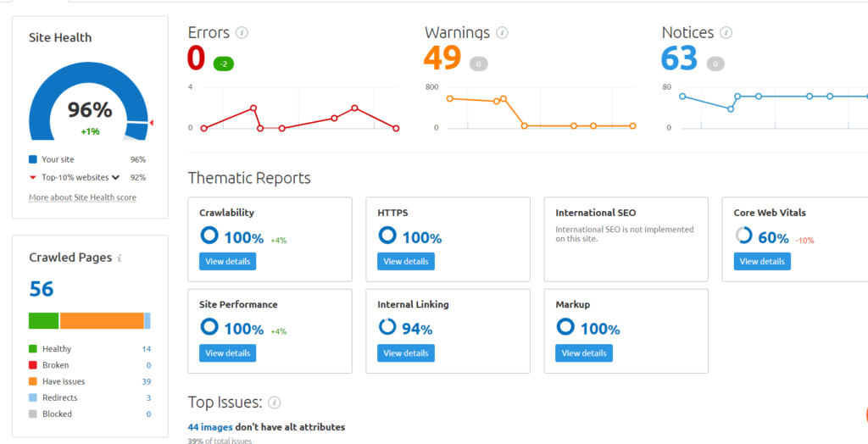The image size is (868, 444).
Task: View details for Core Web Vitals
Action: click(x=762, y=261)
